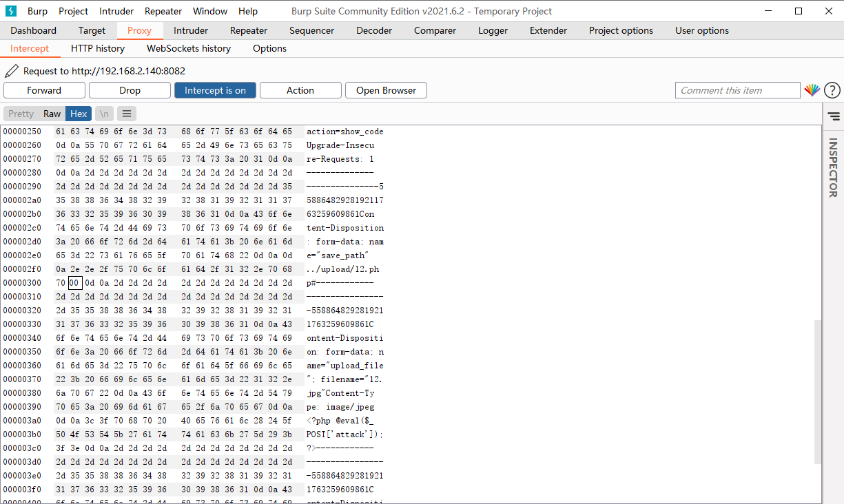Switch to the Extender tab

click(x=548, y=30)
